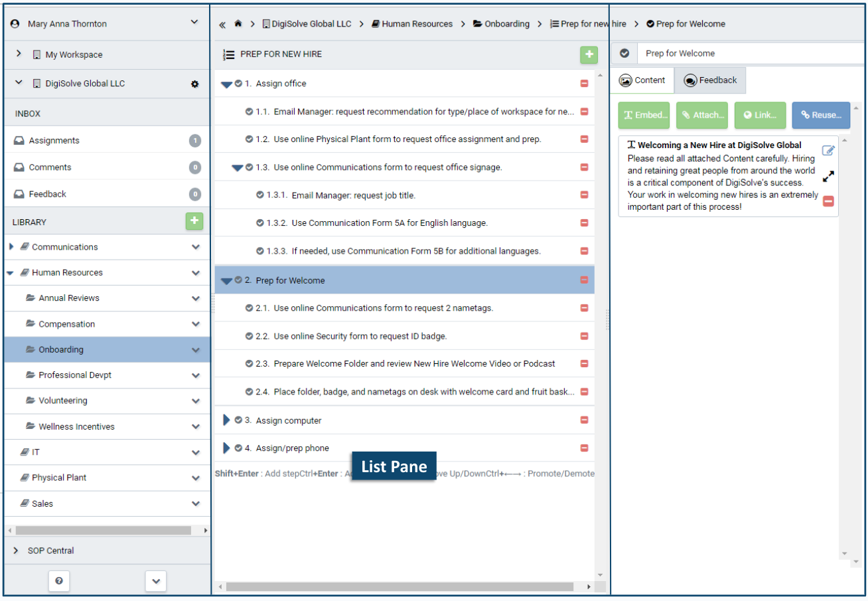Collapse the Human Resources library tree
This screenshot has width=868, height=601.
11,273
